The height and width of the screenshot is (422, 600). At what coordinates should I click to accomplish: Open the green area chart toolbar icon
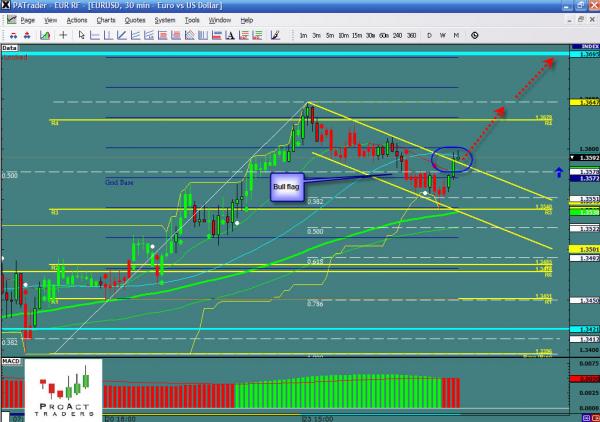tap(45, 36)
